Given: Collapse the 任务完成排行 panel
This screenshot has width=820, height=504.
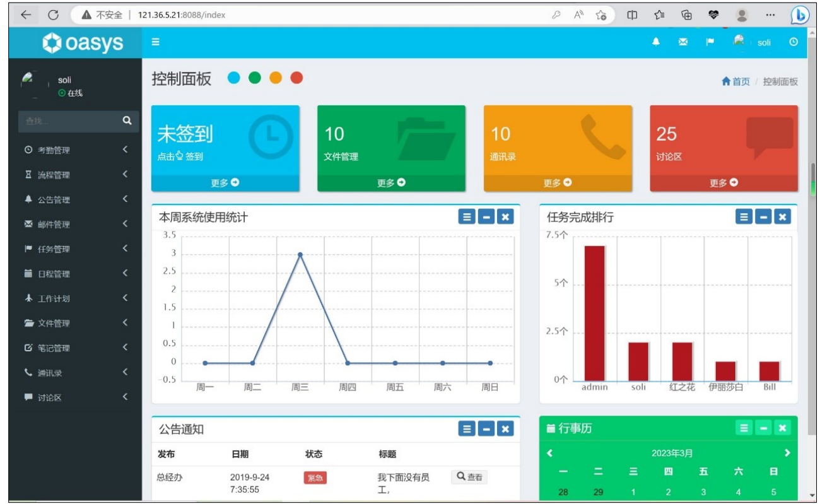Looking at the screenshot, I should (763, 217).
